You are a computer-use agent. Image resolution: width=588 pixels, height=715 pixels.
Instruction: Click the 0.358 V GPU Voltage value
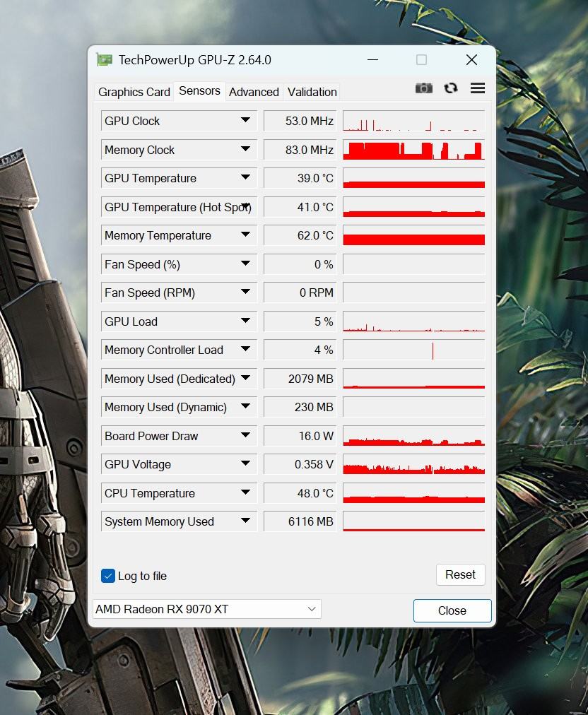point(300,464)
